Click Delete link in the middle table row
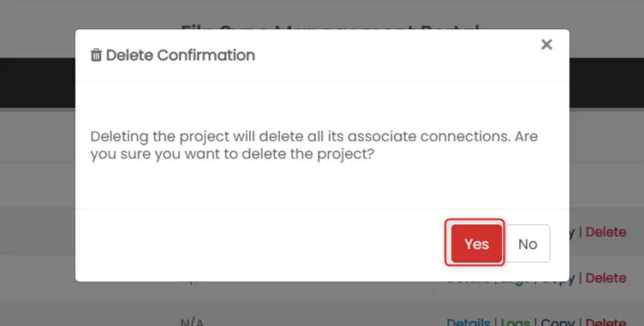644x326 pixels. click(x=605, y=278)
